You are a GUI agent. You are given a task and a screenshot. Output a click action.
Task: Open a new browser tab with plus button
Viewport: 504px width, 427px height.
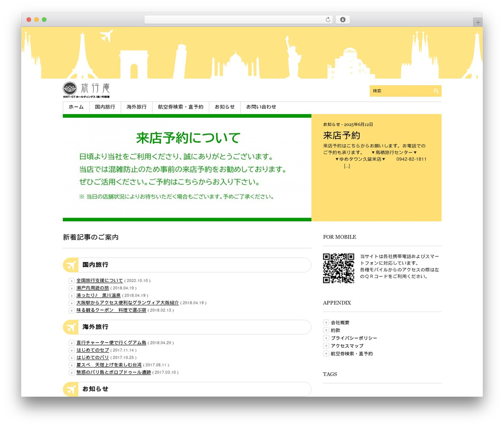[478, 22]
